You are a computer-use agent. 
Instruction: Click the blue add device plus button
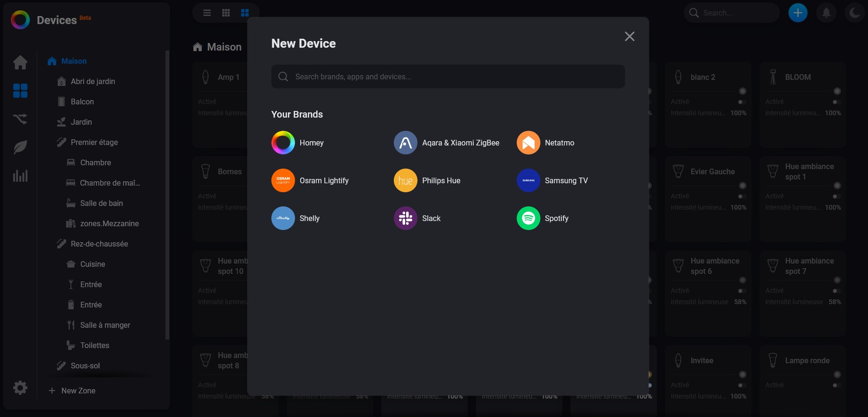point(798,13)
